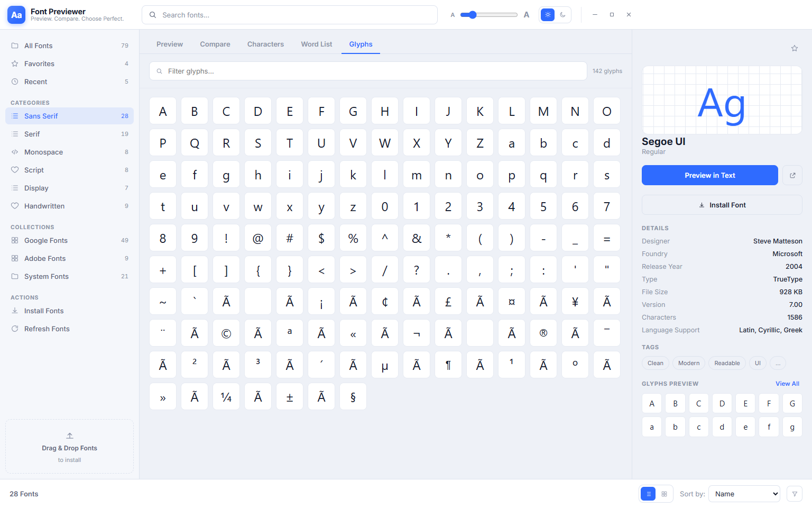Select the Handwritten category

(x=69, y=206)
